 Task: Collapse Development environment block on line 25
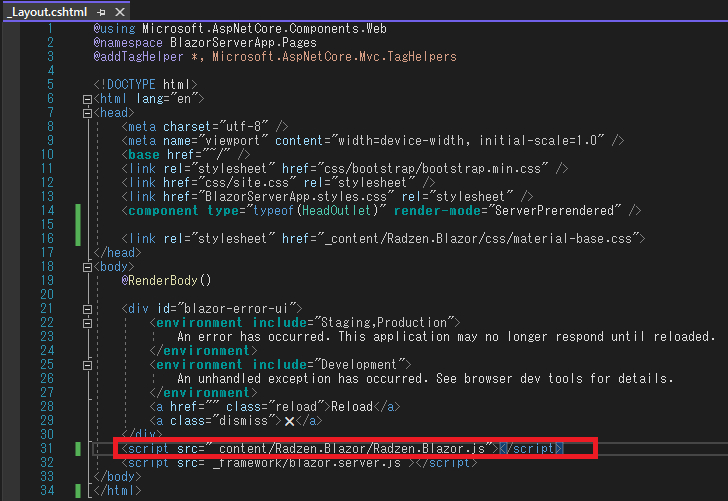87,365
